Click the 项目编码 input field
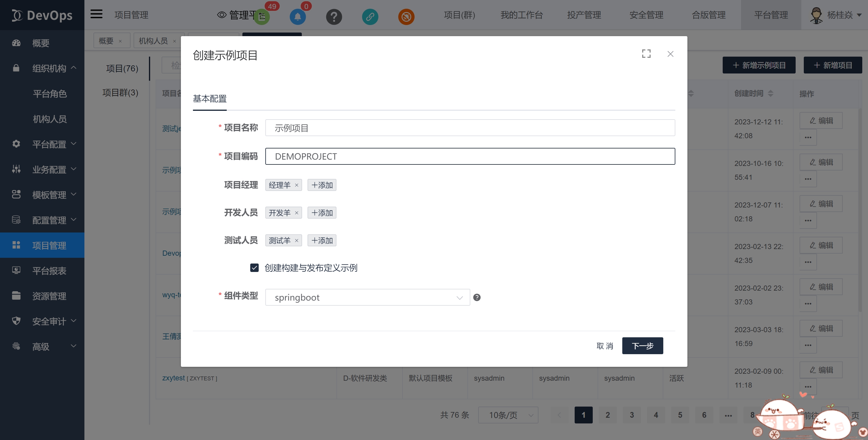This screenshot has width=868, height=440. tap(470, 156)
